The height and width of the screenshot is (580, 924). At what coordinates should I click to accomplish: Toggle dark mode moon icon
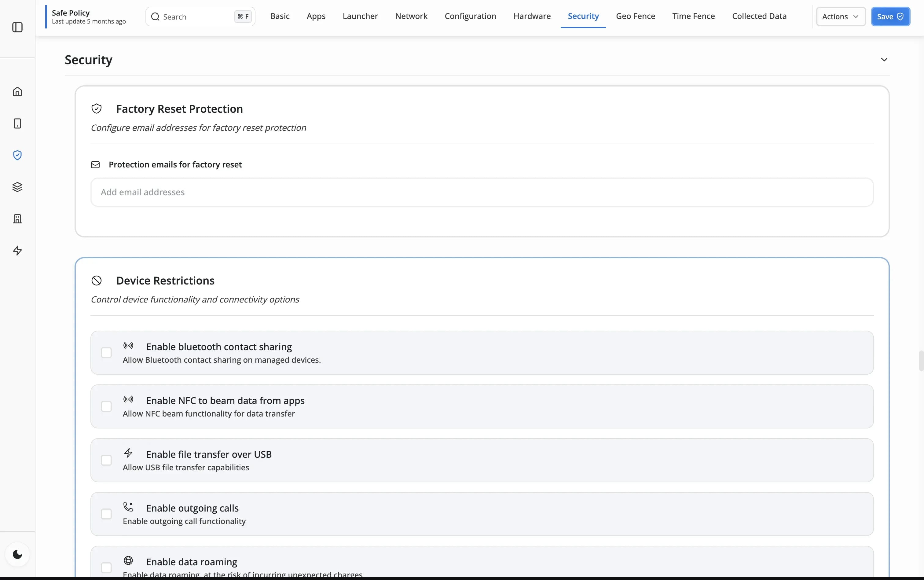pyautogui.click(x=17, y=554)
